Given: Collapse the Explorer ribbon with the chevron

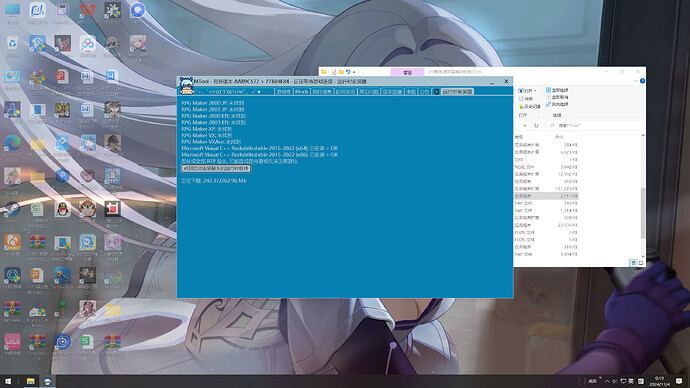Looking at the screenshot, I should 635,81.
